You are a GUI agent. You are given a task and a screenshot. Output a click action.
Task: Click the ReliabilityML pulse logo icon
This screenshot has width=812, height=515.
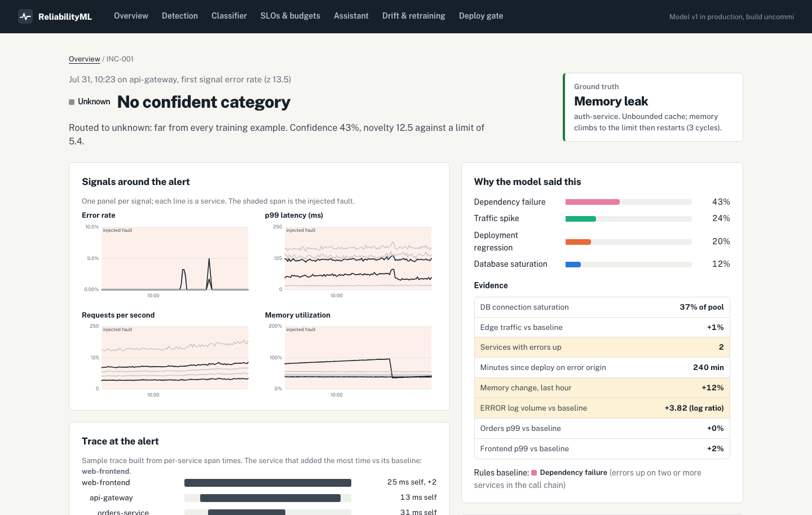tap(25, 16)
